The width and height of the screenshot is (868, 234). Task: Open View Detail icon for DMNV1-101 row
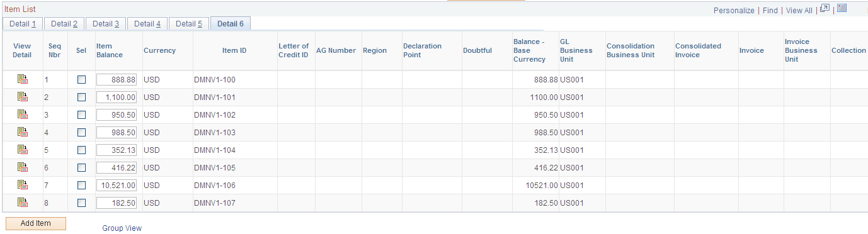click(x=23, y=97)
